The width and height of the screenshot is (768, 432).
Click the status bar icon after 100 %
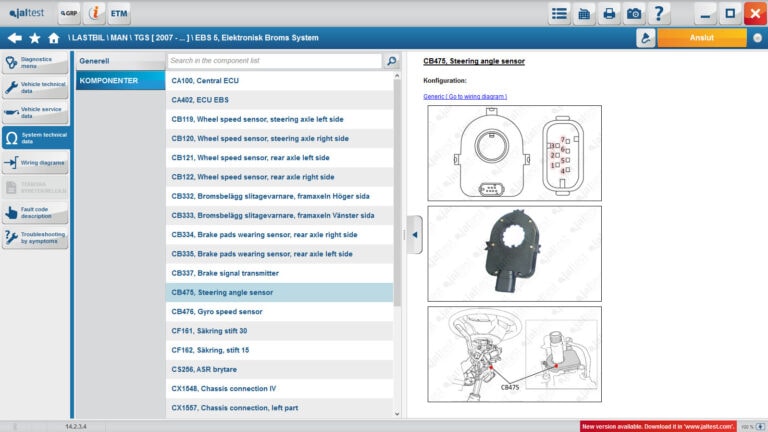[761, 427]
